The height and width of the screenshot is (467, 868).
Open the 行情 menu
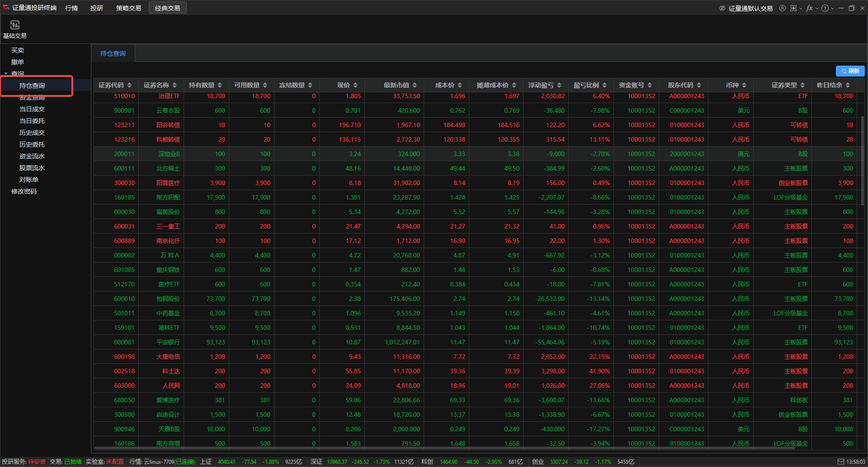pos(71,8)
